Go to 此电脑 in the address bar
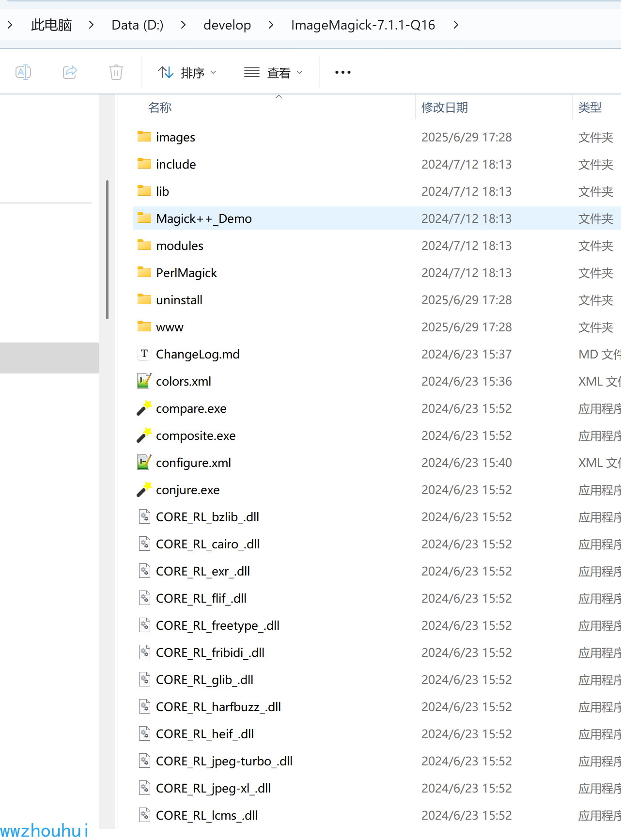 pos(51,25)
